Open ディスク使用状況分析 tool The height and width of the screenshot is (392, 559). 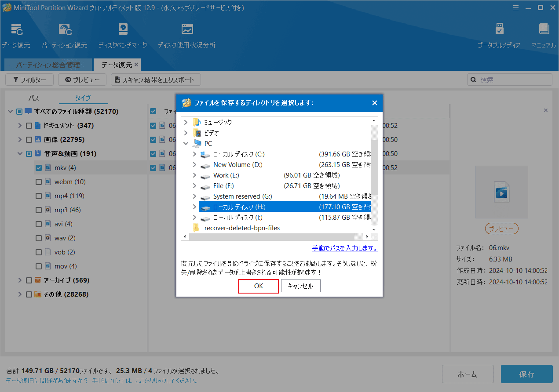click(x=187, y=29)
